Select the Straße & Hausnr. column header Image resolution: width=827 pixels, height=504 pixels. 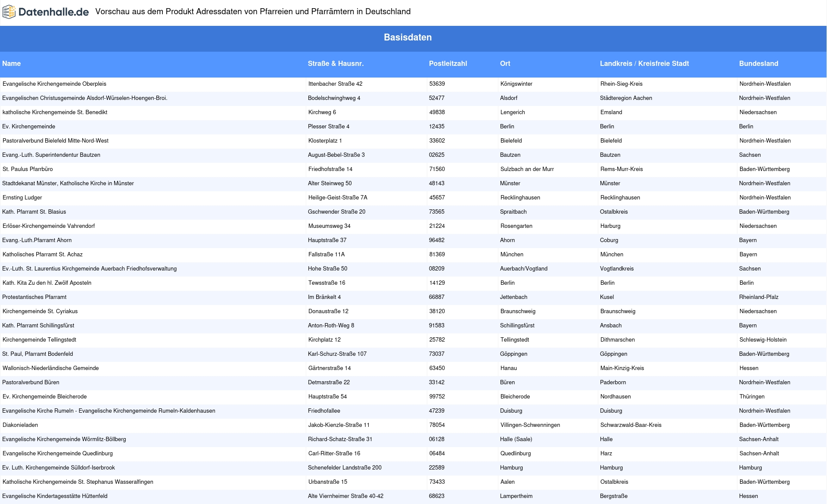(x=336, y=64)
